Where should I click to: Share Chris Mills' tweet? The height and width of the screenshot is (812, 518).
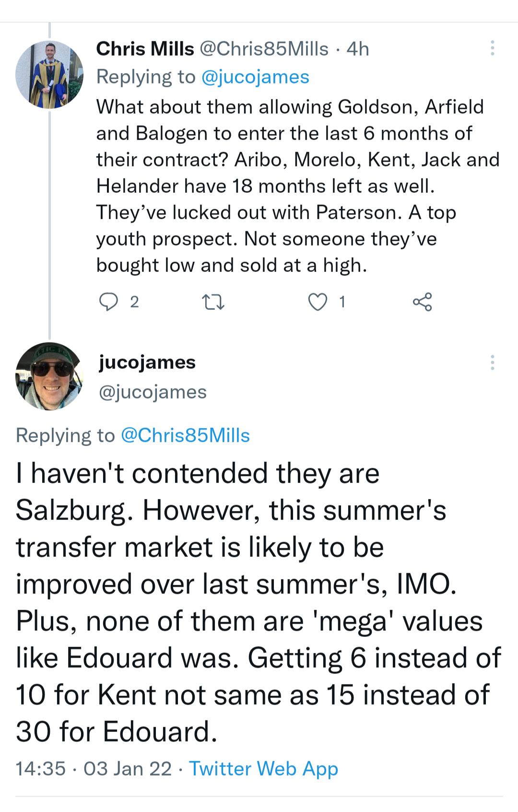pyautogui.click(x=422, y=302)
